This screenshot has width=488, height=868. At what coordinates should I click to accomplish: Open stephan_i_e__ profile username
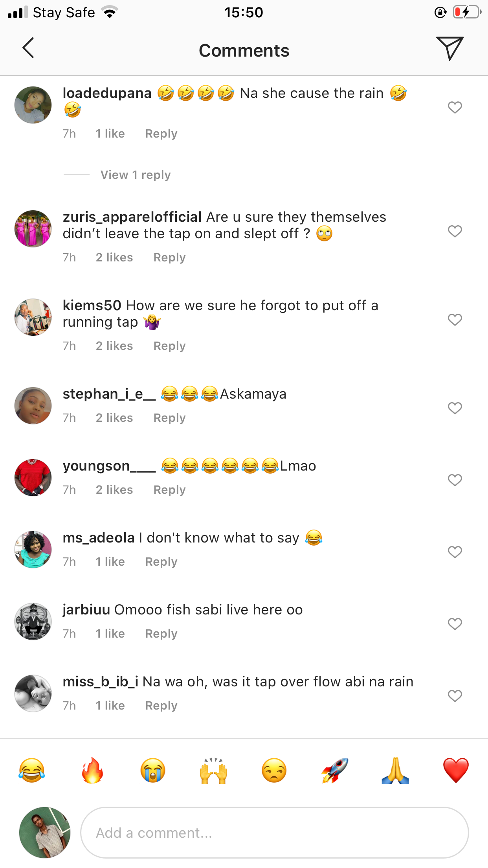(x=109, y=394)
